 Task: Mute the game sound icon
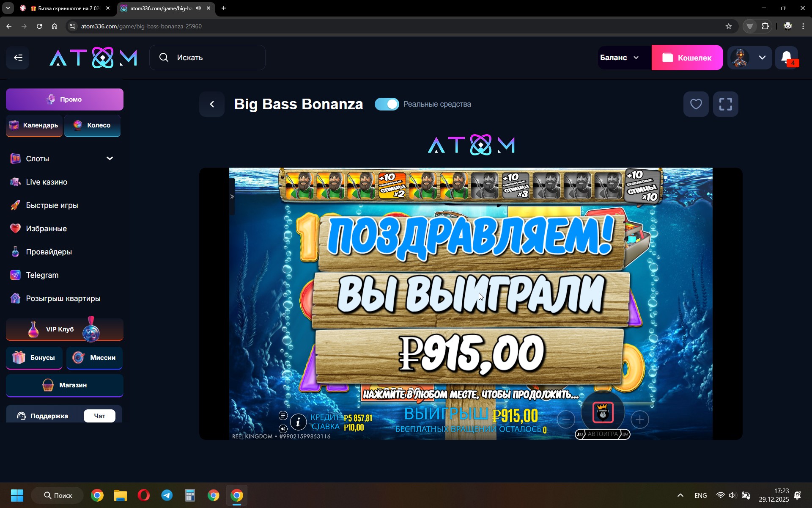tap(283, 428)
